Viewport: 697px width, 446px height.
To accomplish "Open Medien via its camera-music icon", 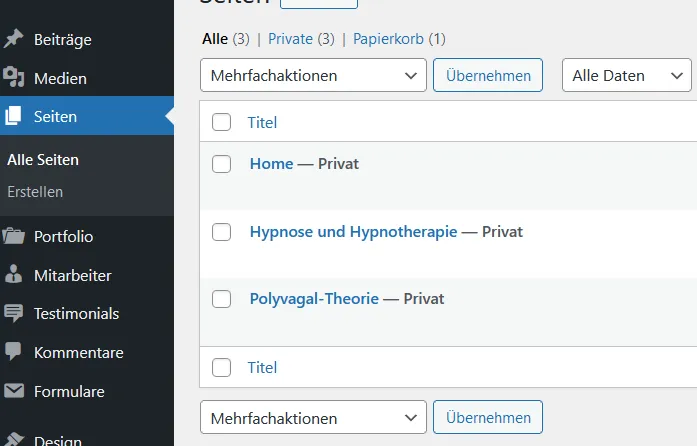I will pyautogui.click(x=13, y=77).
